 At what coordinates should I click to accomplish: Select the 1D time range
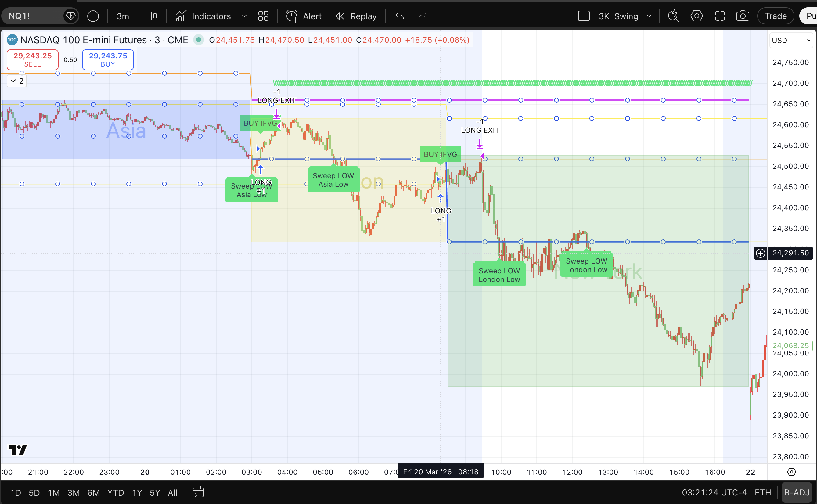16,493
